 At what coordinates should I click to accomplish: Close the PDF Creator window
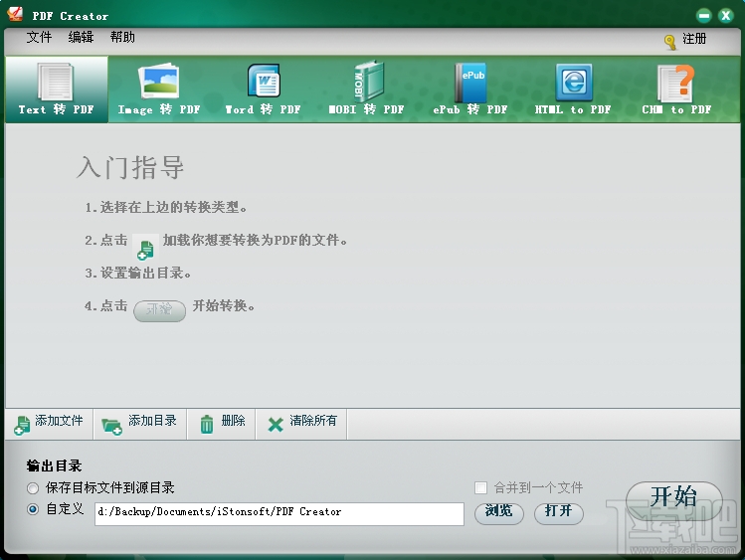(x=725, y=16)
